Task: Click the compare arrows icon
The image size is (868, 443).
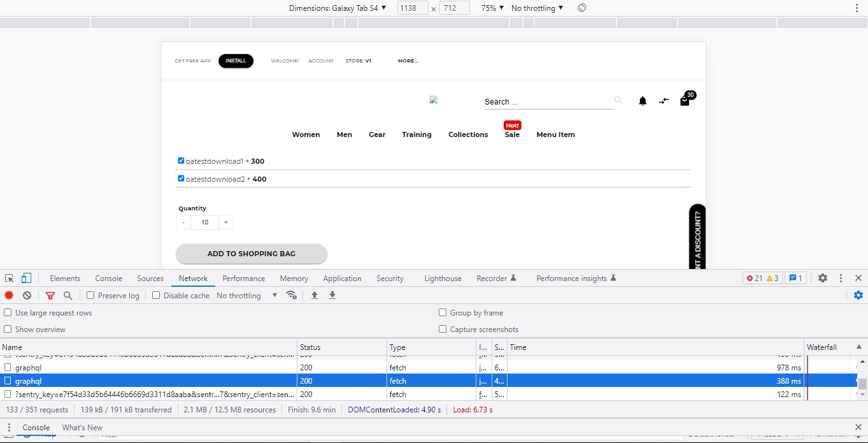Action: 664,101
